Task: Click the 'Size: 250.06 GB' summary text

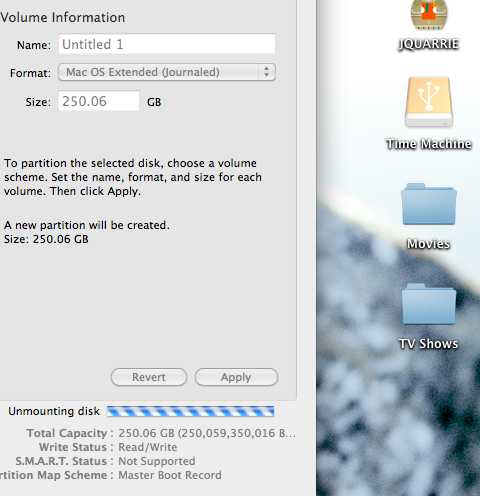Action: pos(46,239)
